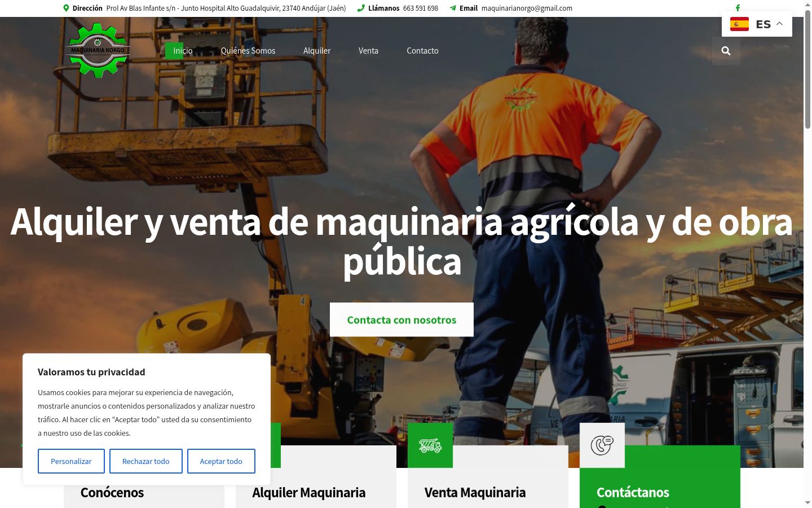This screenshot has width=812, height=508.
Task: Click the phone chat icon above Contáctanos
Action: pyautogui.click(x=602, y=445)
